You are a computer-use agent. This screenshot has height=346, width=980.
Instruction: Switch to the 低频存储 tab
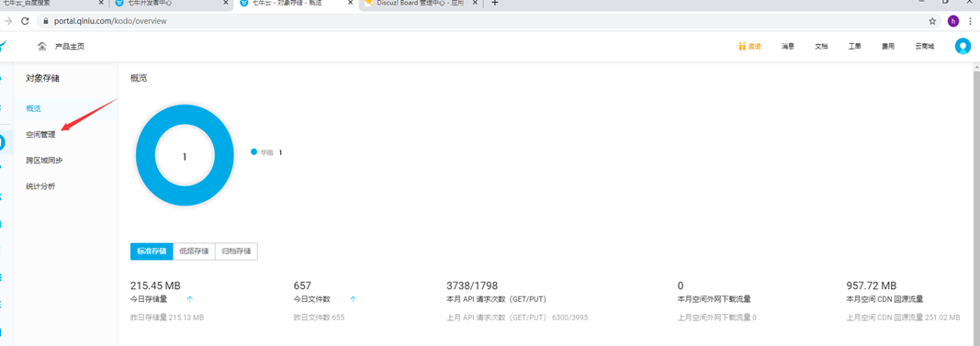pos(194,251)
